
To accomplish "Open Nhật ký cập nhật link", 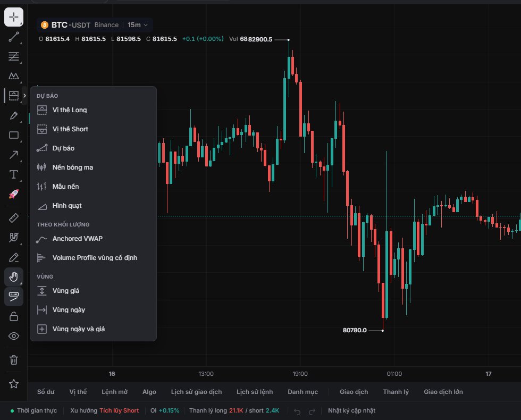I will tap(351, 410).
